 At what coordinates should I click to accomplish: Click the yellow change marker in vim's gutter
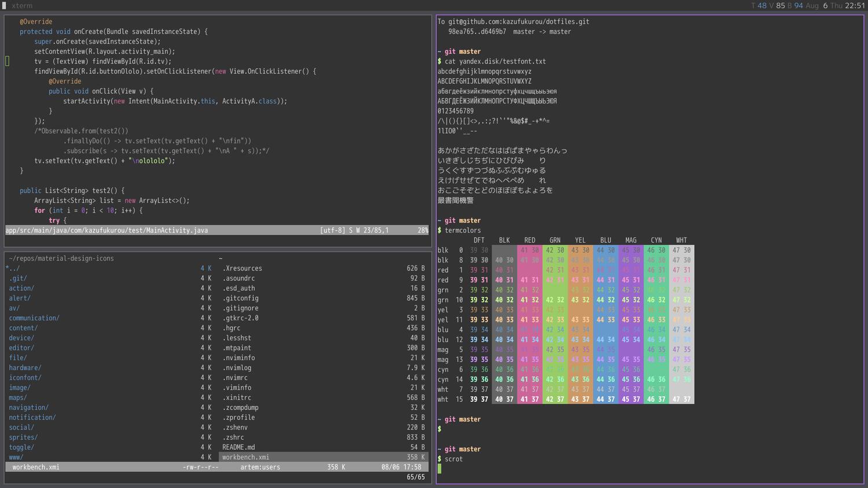pyautogui.click(x=6, y=60)
